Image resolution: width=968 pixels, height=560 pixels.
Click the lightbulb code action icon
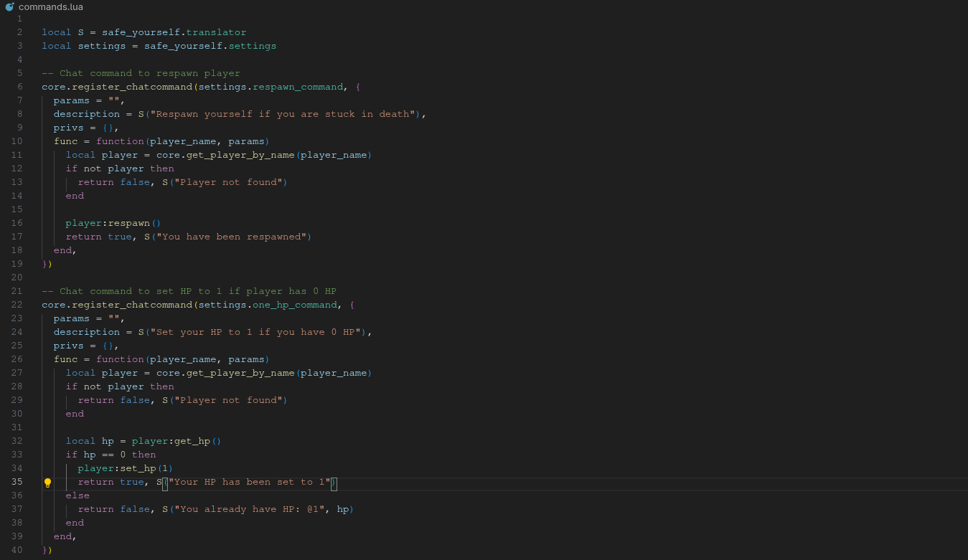pyautogui.click(x=47, y=483)
